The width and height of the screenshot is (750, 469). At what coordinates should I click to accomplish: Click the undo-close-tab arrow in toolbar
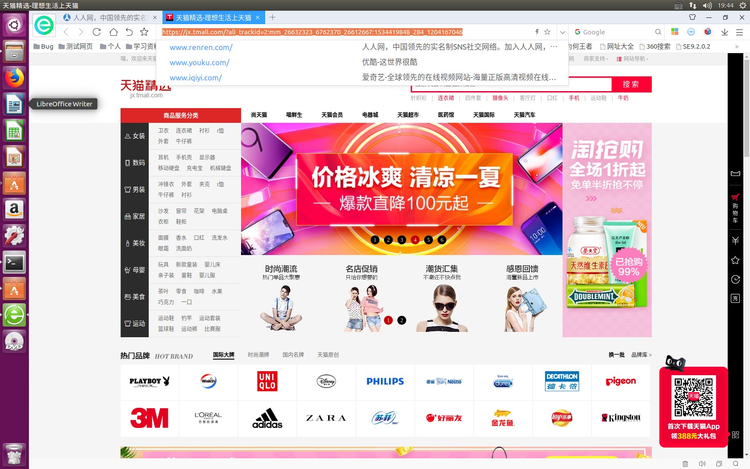tap(129, 32)
